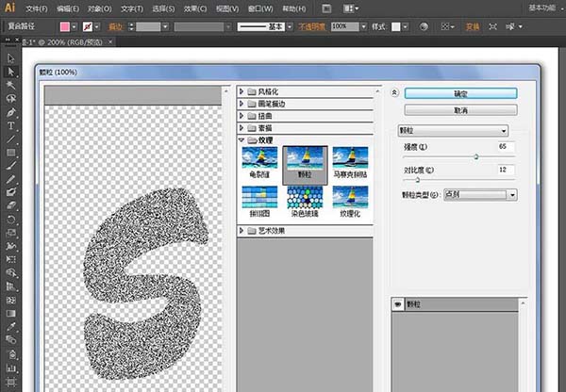Screen dimensions: 566x392
Task: Select the Pen tool
Action: click(10, 112)
